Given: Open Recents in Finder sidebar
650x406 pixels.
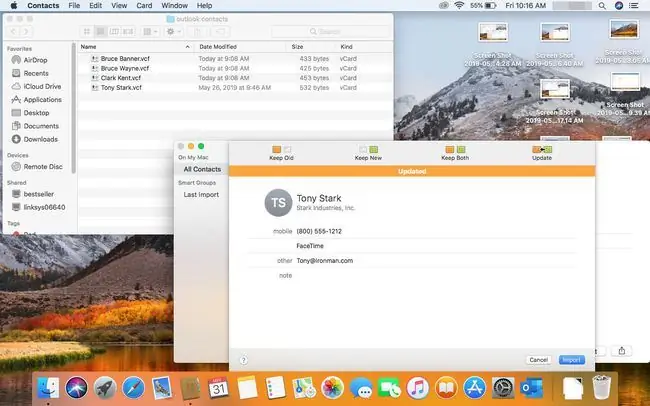Looking at the screenshot, I should pyautogui.click(x=36, y=73).
